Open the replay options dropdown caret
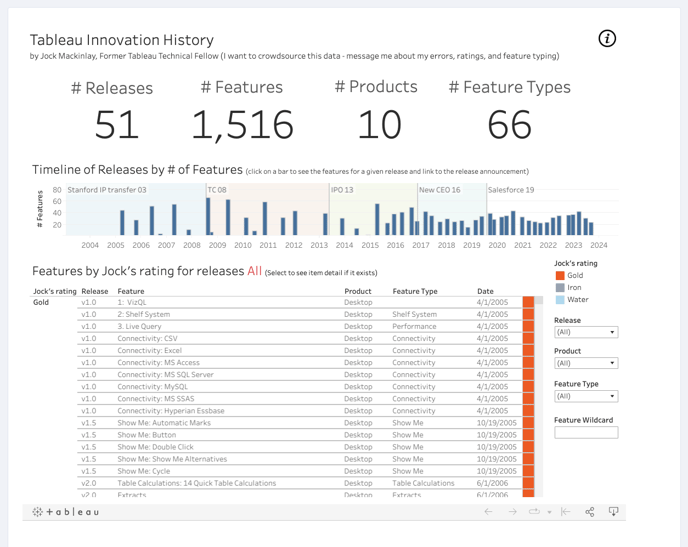Image resolution: width=688 pixels, height=547 pixels. point(549,512)
